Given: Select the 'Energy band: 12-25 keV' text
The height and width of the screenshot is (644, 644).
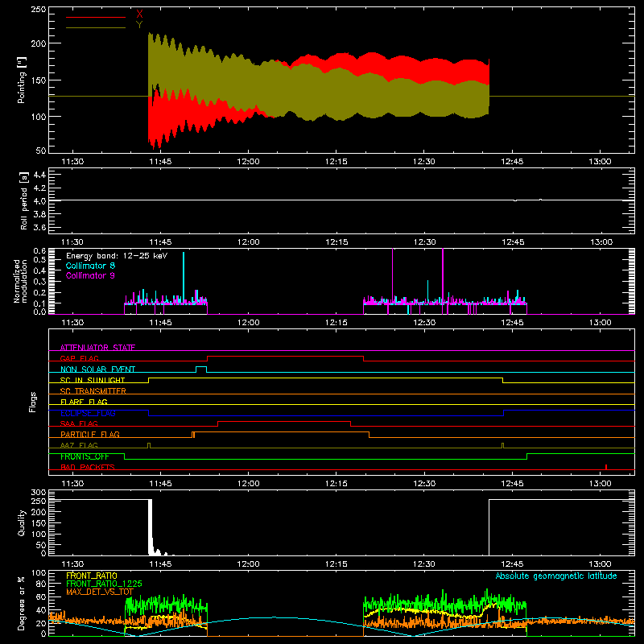Looking at the screenshot, I should point(117,256).
